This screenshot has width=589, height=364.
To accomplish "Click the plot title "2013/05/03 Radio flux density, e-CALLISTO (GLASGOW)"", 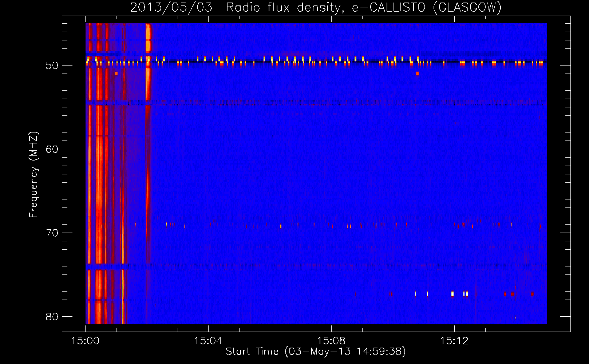I will coord(316,8).
